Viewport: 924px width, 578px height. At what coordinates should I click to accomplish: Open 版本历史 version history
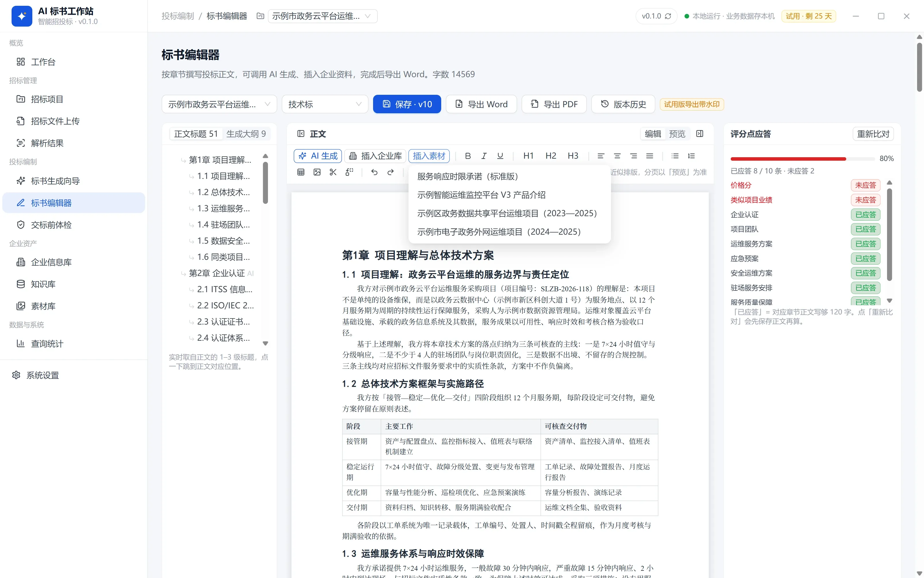[623, 104]
